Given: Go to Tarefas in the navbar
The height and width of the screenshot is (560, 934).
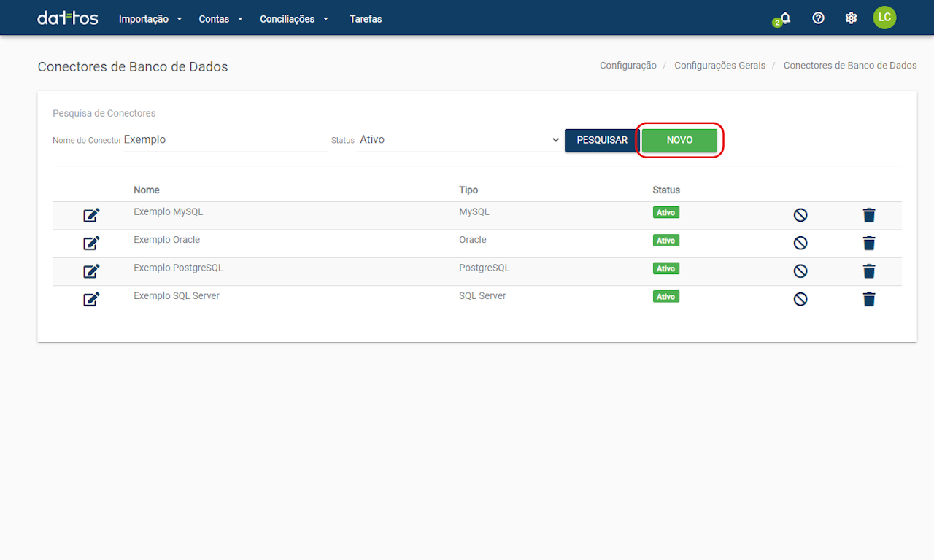Looking at the screenshot, I should tap(366, 19).
